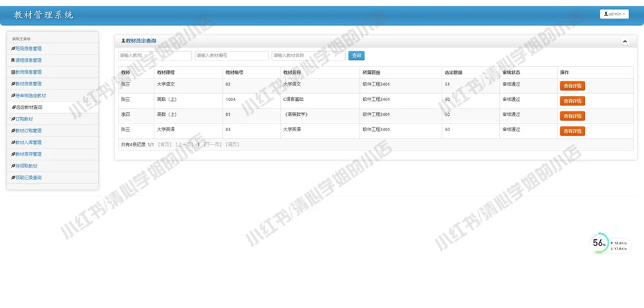Click the user icon in the 教材选定查询 header
The width and height of the screenshot is (644, 308).
coord(123,41)
